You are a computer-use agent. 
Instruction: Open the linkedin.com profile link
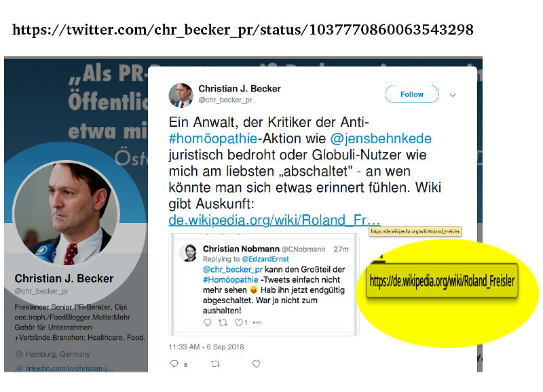click(69, 368)
